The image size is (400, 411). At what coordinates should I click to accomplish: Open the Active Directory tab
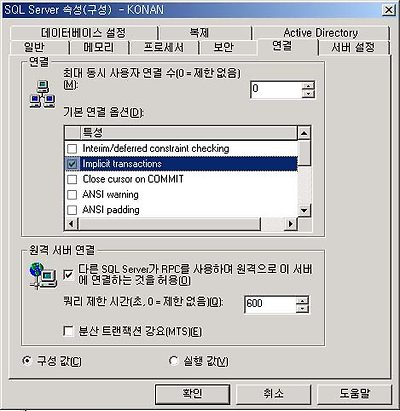[x=321, y=33]
